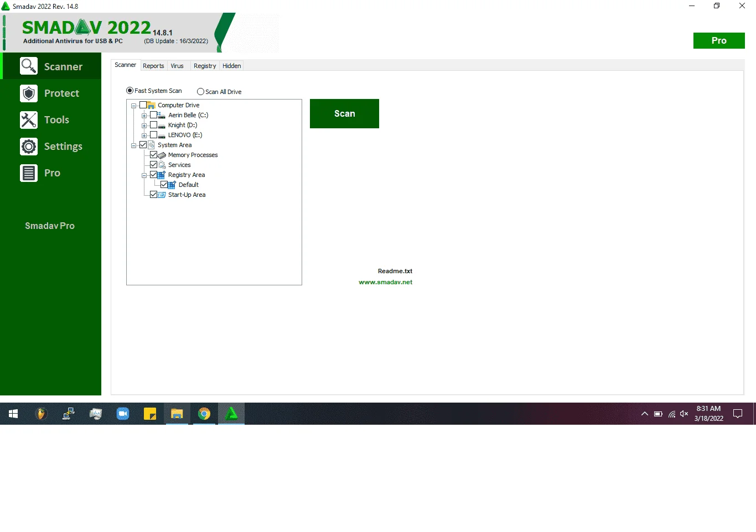Collapse the System Area tree node
Viewport: 756px width, 532px height.
pyautogui.click(x=133, y=145)
